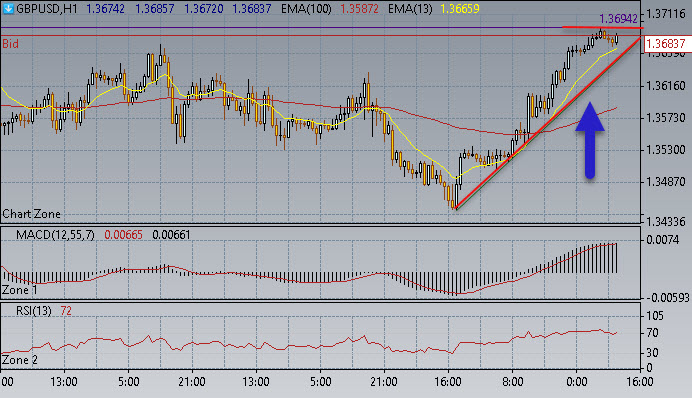Click the EMA(100) indicator label
This screenshot has height=398, width=692.
tap(306, 9)
